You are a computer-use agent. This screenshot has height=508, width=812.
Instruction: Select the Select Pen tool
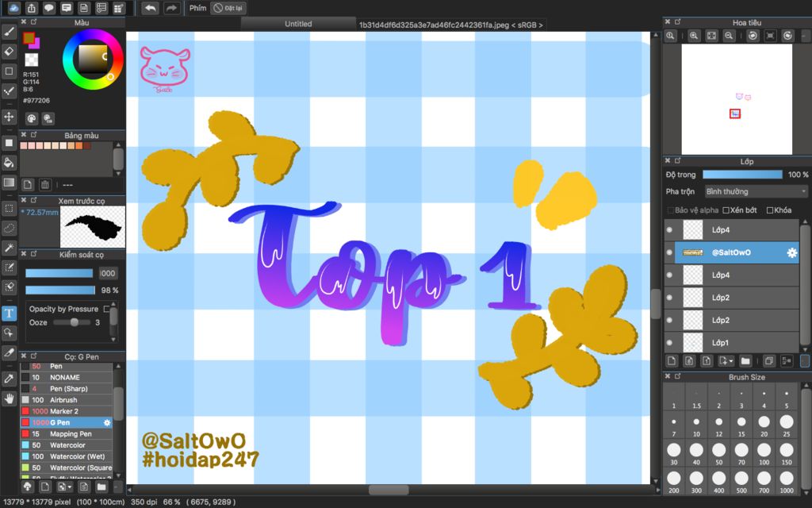pos(9,267)
